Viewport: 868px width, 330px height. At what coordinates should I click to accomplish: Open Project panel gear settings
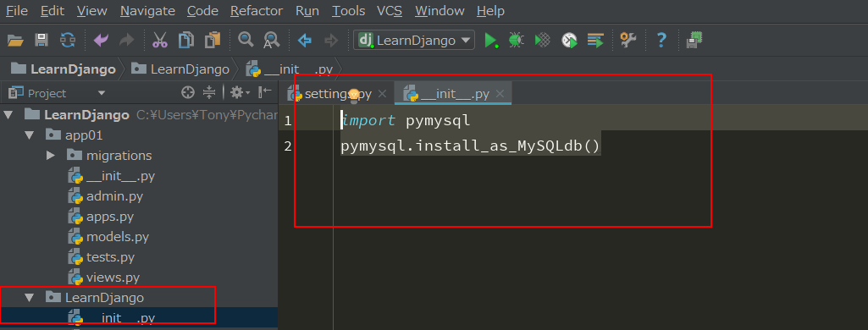(240, 92)
